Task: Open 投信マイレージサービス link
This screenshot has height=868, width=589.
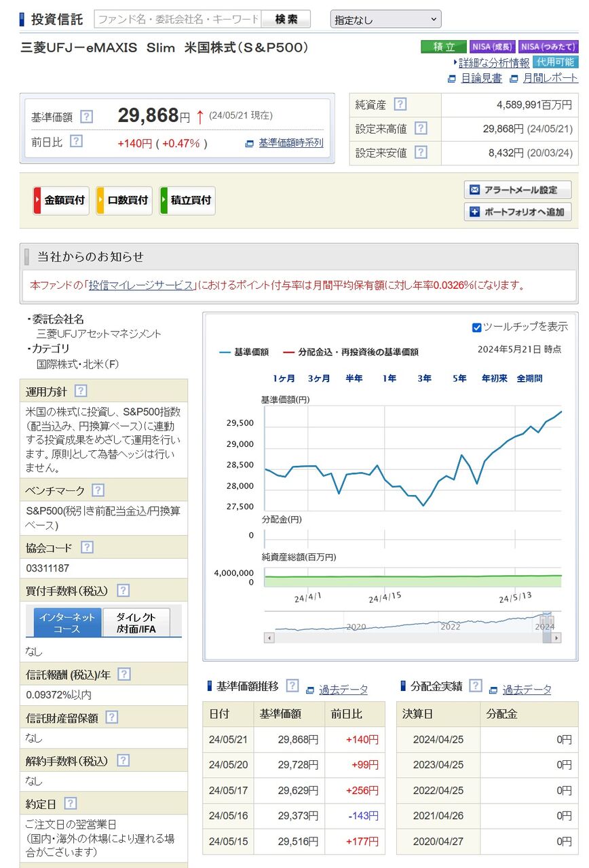Action: coord(140,285)
